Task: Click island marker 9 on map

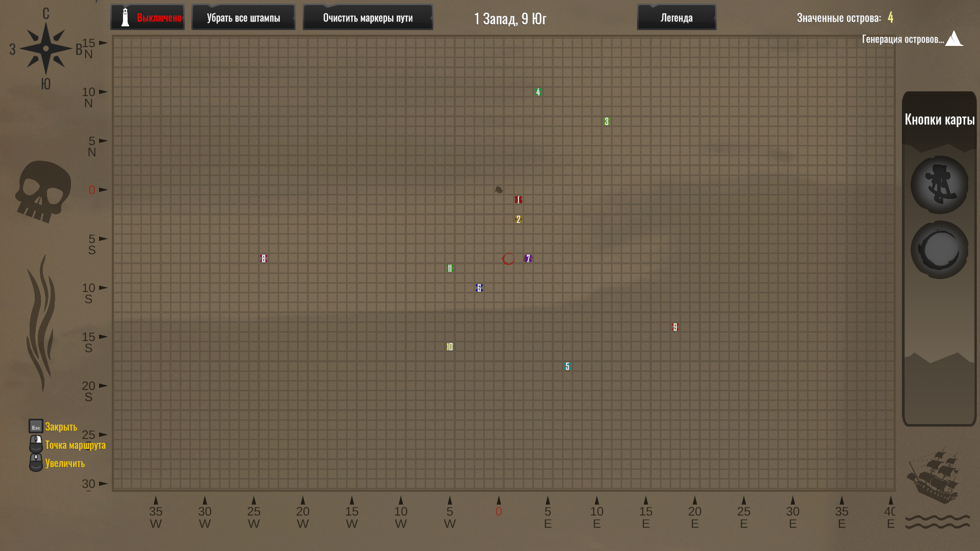Action: 675,327
